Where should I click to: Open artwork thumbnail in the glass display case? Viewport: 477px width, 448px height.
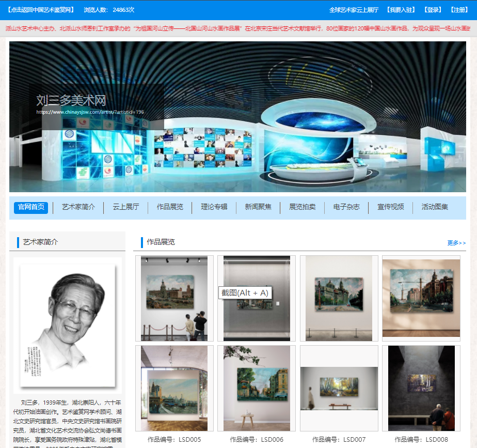point(257,298)
